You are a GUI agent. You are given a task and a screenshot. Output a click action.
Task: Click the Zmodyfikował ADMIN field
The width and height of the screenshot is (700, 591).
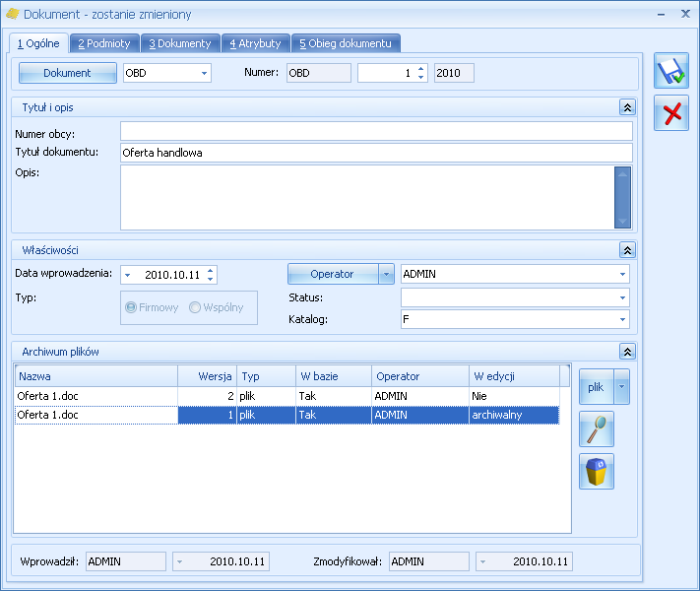(x=429, y=561)
